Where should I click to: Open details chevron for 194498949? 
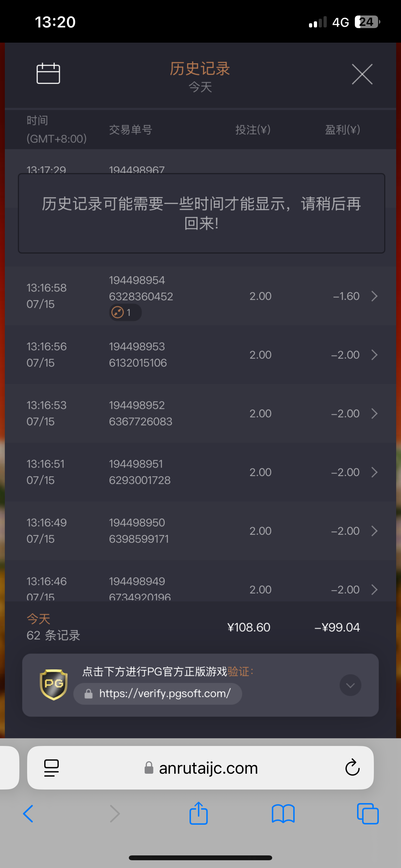pyautogui.click(x=374, y=589)
